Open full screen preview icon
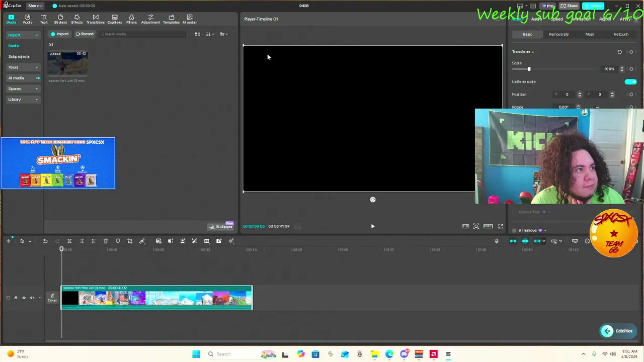The image size is (644, 362). 501,226
